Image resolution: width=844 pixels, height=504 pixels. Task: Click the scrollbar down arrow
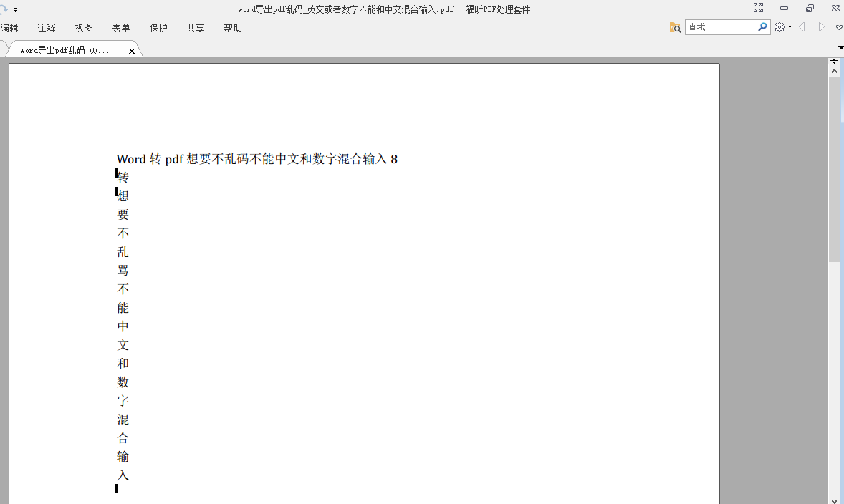tap(833, 501)
